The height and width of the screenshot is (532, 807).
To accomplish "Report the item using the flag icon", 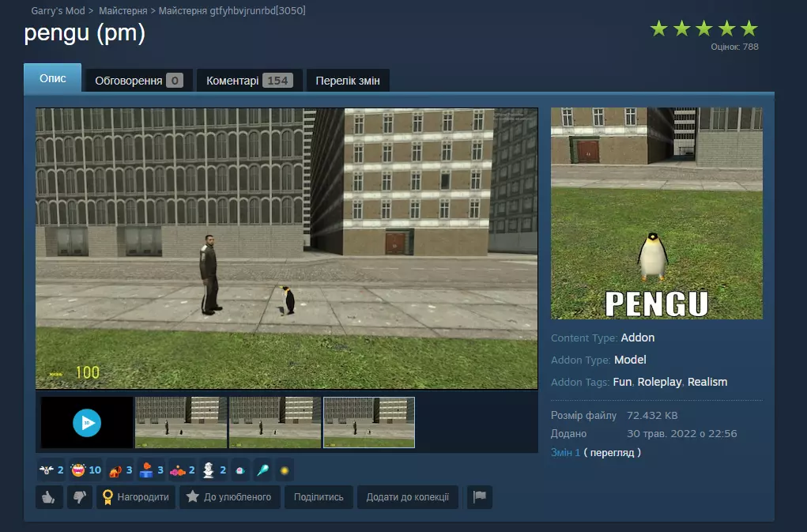I will coord(479,497).
